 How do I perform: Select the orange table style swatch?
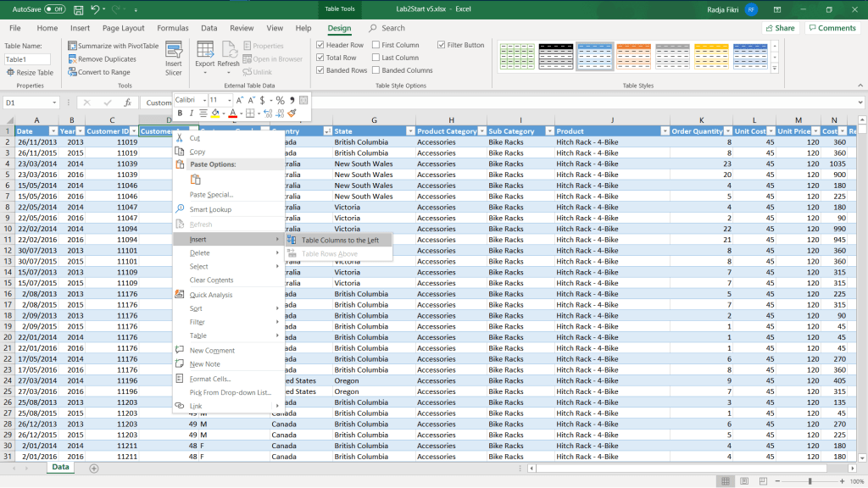click(633, 56)
